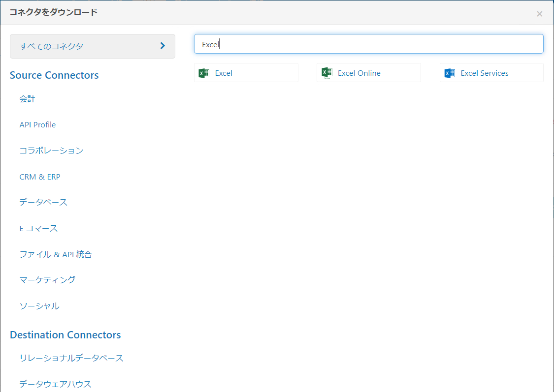Select the マーケティング category
The height and width of the screenshot is (392, 554).
47,280
